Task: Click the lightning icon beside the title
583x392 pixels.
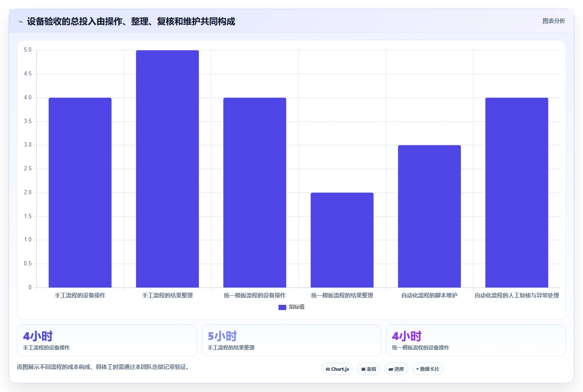Action: click(x=20, y=22)
